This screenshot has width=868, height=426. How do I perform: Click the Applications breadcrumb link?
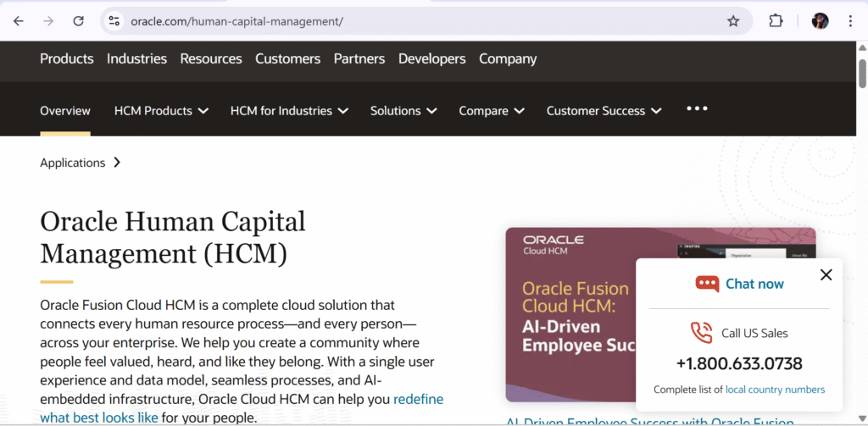[73, 163]
